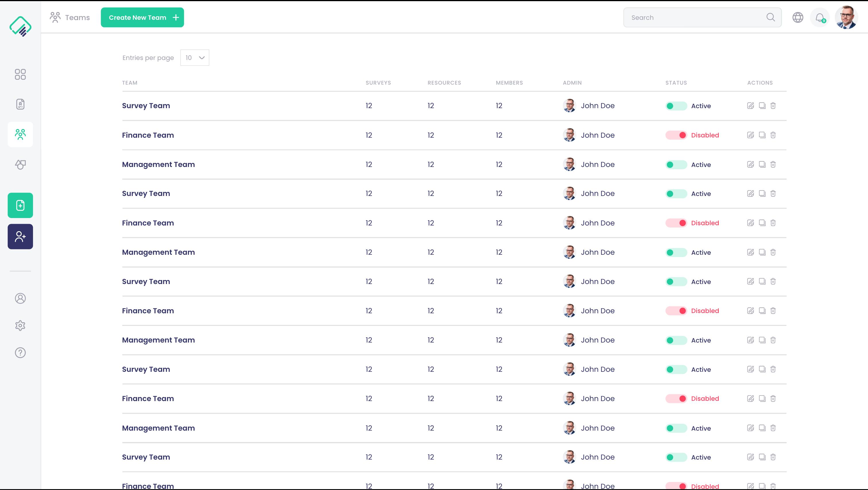Open the first Management Team name
This screenshot has width=868, height=490.
click(158, 165)
